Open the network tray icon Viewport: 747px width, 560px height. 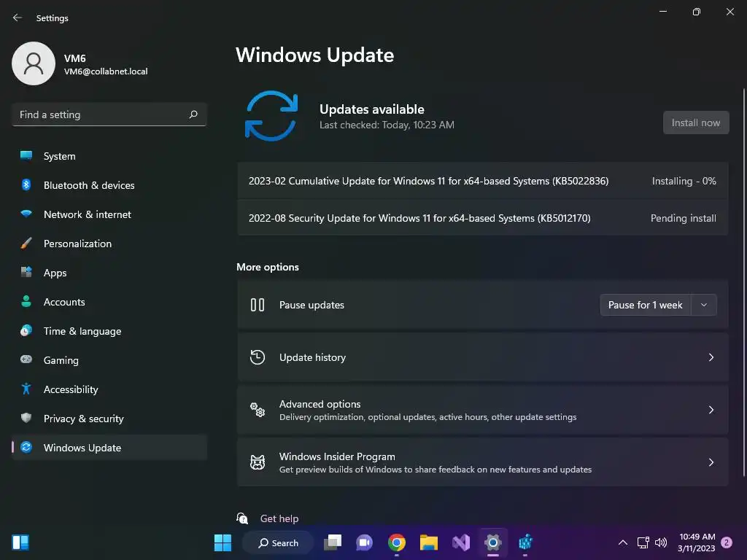tap(643, 542)
